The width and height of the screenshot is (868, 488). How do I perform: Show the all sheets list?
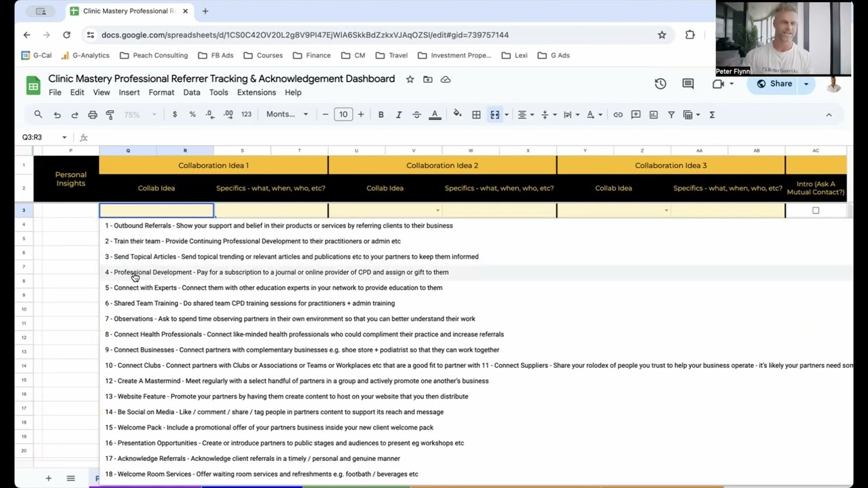[71, 479]
